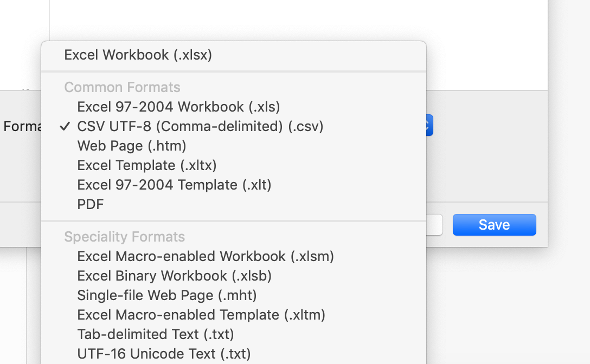This screenshot has width=590, height=364.
Task: Click the blue format dropdown arrow
Action: pyautogui.click(x=429, y=125)
